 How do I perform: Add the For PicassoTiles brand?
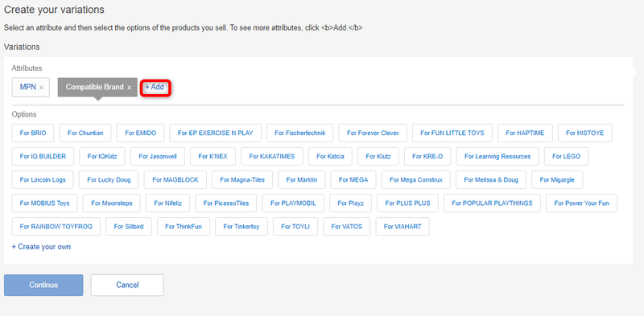tap(226, 203)
